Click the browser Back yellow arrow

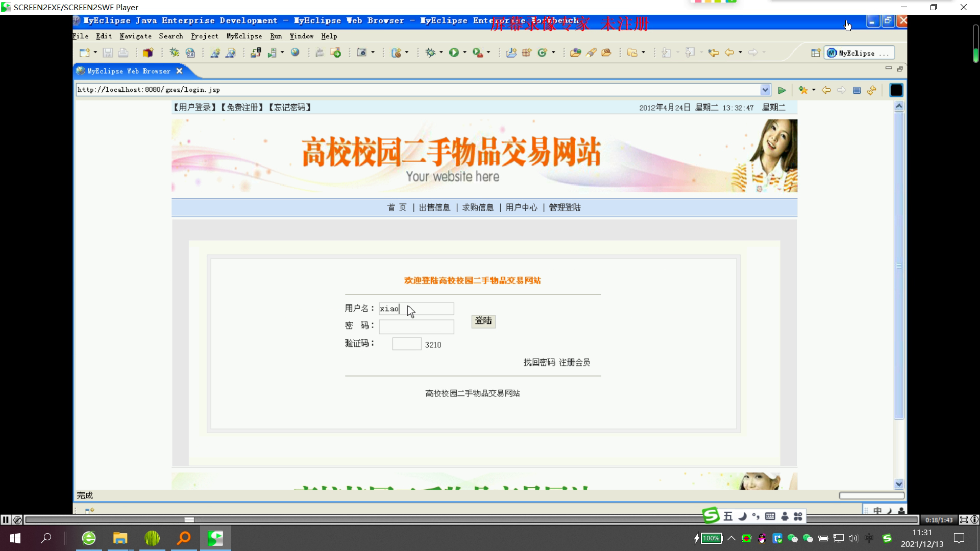(826, 90)
